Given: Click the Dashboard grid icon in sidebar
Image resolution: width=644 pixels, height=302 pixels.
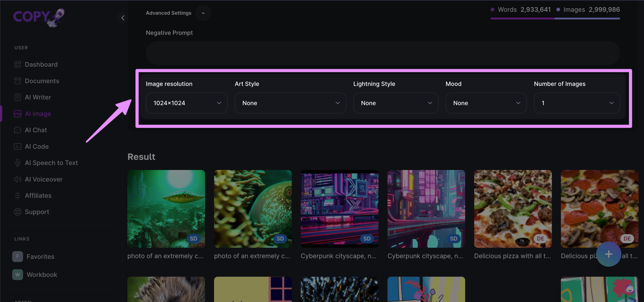Looking at the screenshot, I should point(17,64).
